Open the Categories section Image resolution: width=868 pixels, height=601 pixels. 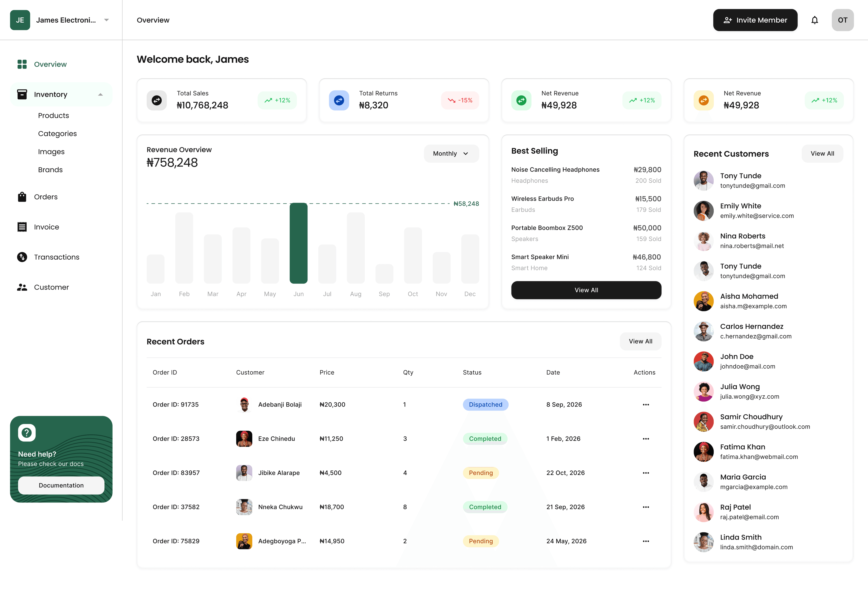pyautogui.click(x=57, y=133)
